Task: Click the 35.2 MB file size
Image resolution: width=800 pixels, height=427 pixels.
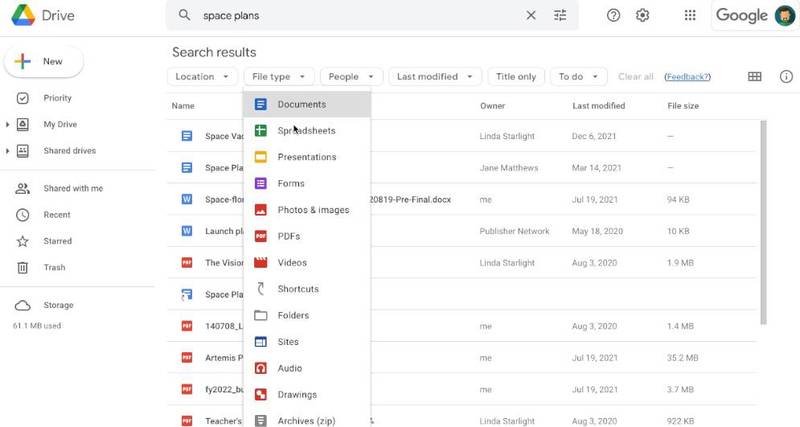Action: (x=682, y=358)
